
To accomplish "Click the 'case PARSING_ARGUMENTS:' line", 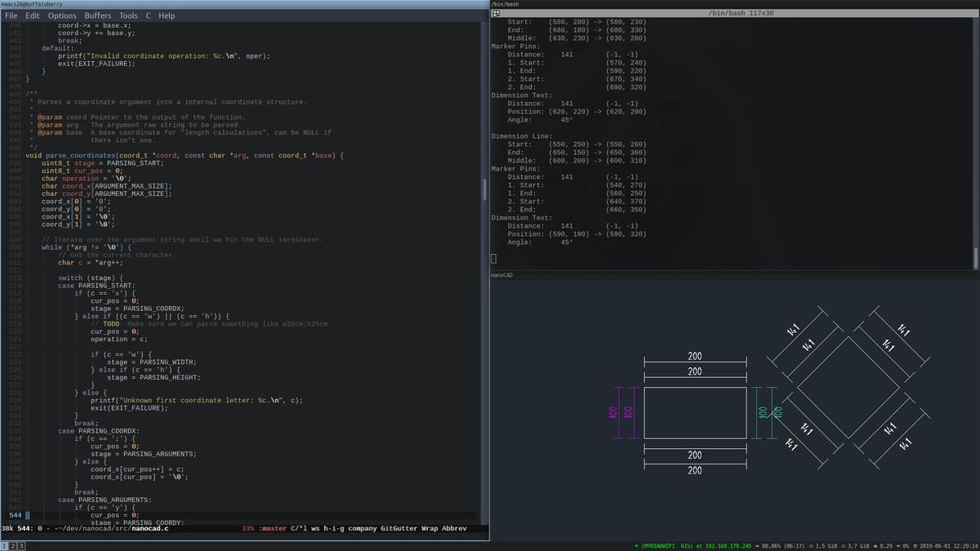I will coord(104,499).
